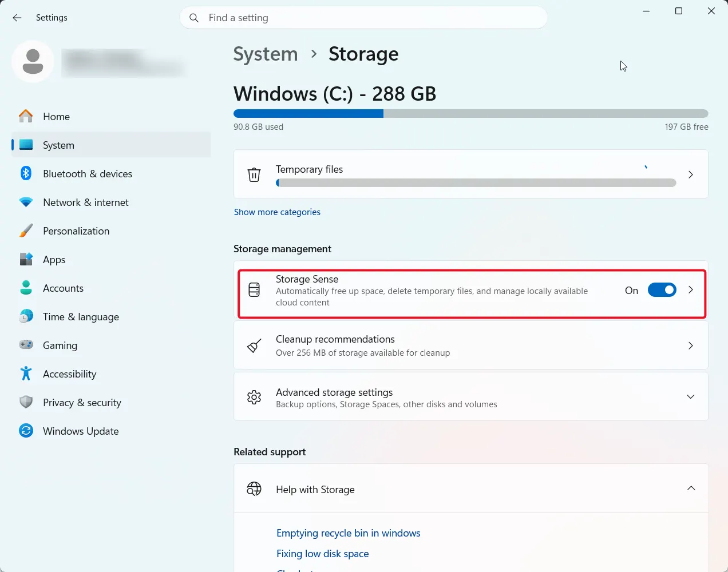The image size is (728, 572).
Task: Click the Advanced storage settings gear icon
Action: click(254, 397)
